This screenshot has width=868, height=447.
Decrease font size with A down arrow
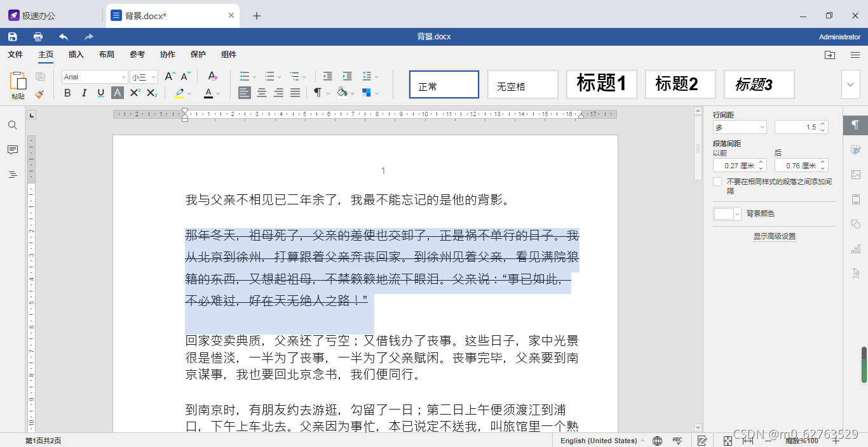point(186,76)
